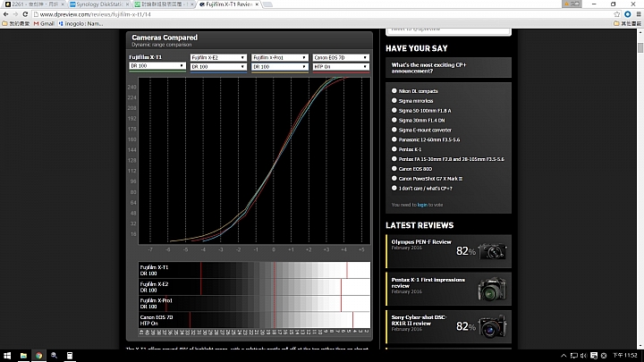The height and width of the screenshot is (362, 644).
Task: Open the X-Pro1 DR 100 mode dropdown
Action: coord(279,66)
